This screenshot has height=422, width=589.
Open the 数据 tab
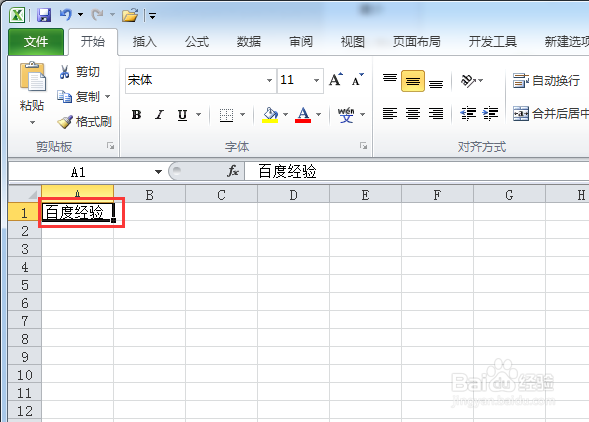coord(249,41)
